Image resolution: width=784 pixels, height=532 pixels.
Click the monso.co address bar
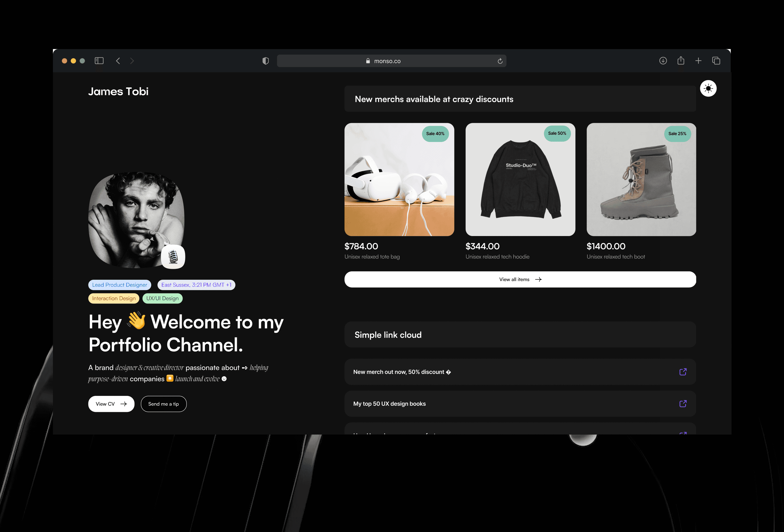click(x=387, y=61)
